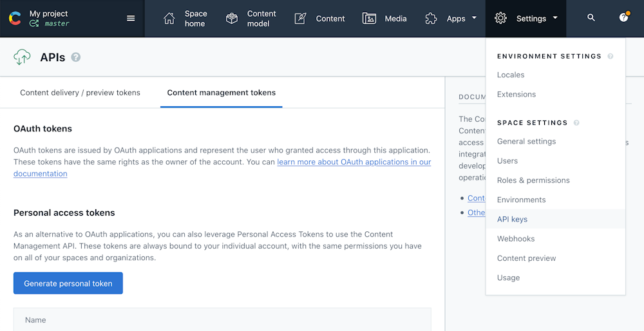
Task: Expand the Apps dropdown arrow
Action: point(475,18)
